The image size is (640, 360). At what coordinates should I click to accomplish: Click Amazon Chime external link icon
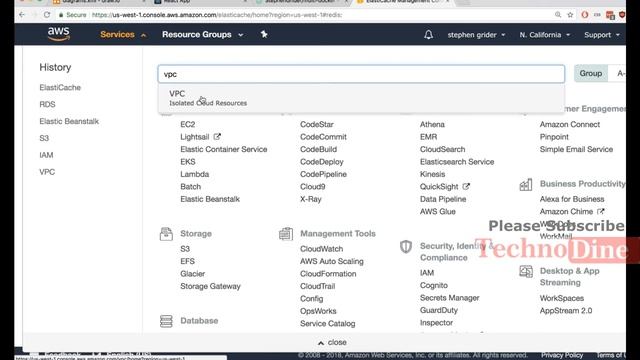[x=600, y=211]
